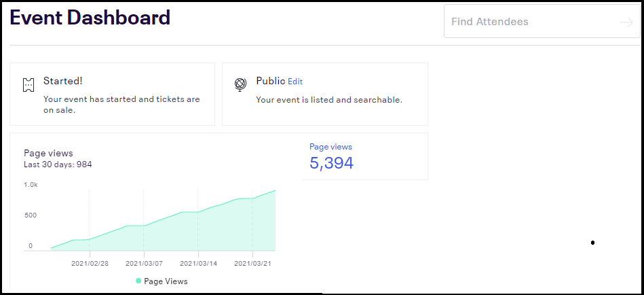Click the 2021/02/28 axis date label
This screenshot has width=644, height=295.
click(90, 263)
